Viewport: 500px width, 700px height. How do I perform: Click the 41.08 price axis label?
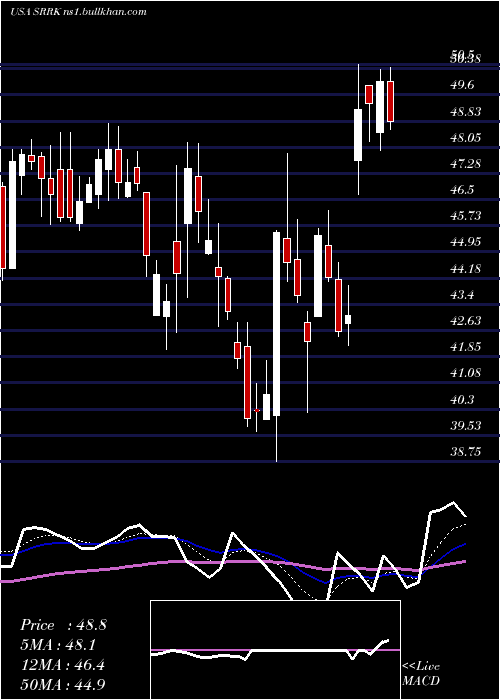coord(466,373)
